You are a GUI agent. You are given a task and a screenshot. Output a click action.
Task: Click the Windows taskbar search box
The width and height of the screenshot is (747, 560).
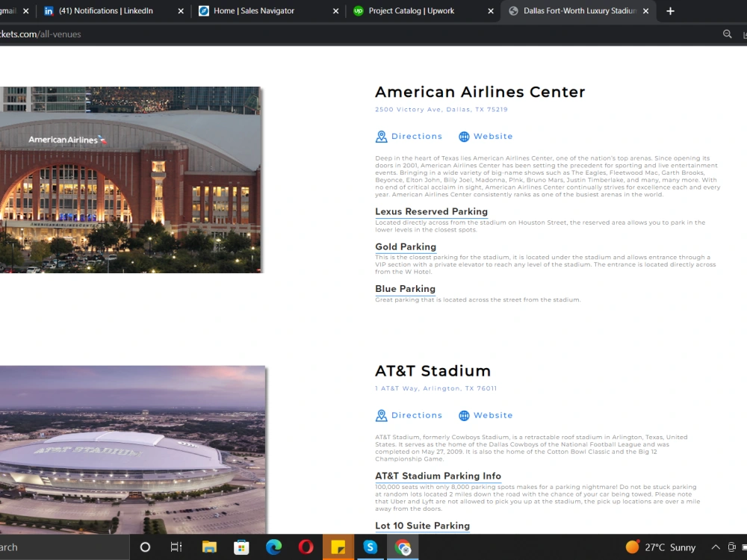click(x=64, y=547)
